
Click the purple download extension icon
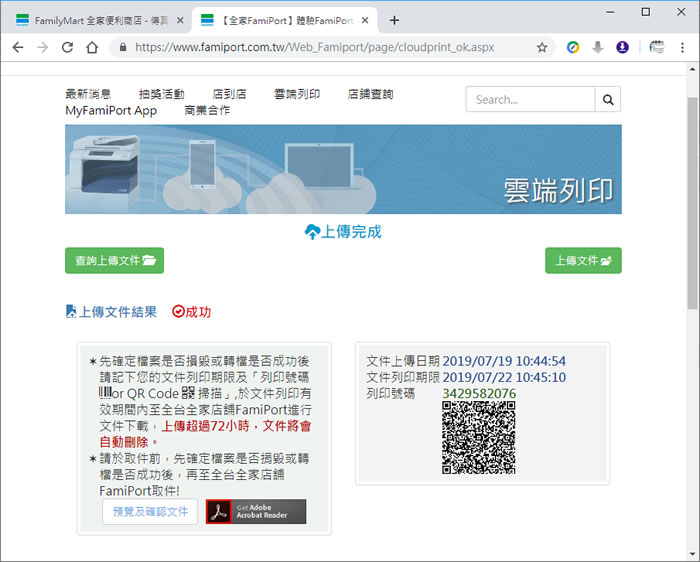622,47
